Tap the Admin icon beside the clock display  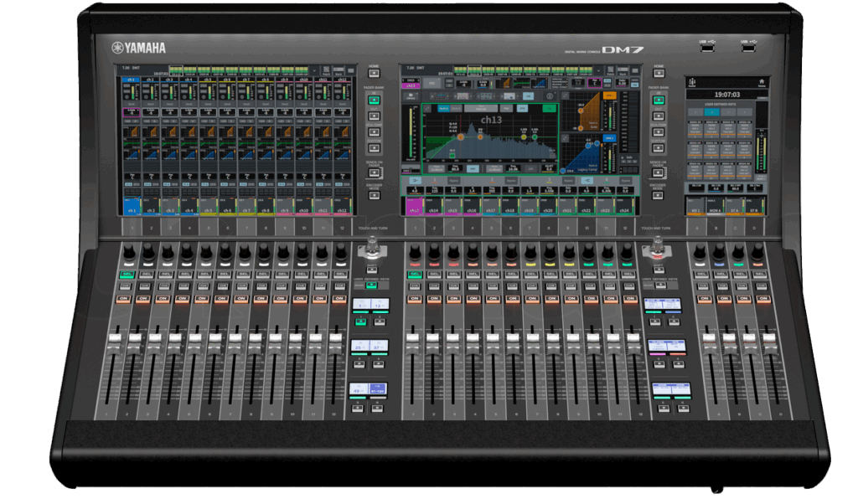click(x=691, y=83)
